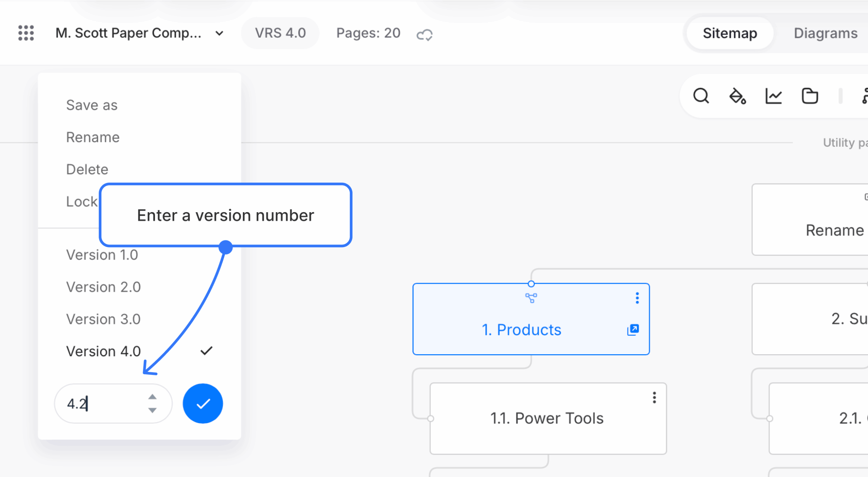The width and height of the screenshot is (868, 477).
Task: Open the folder icon in toolbar
Action: [x=810, y=96]
